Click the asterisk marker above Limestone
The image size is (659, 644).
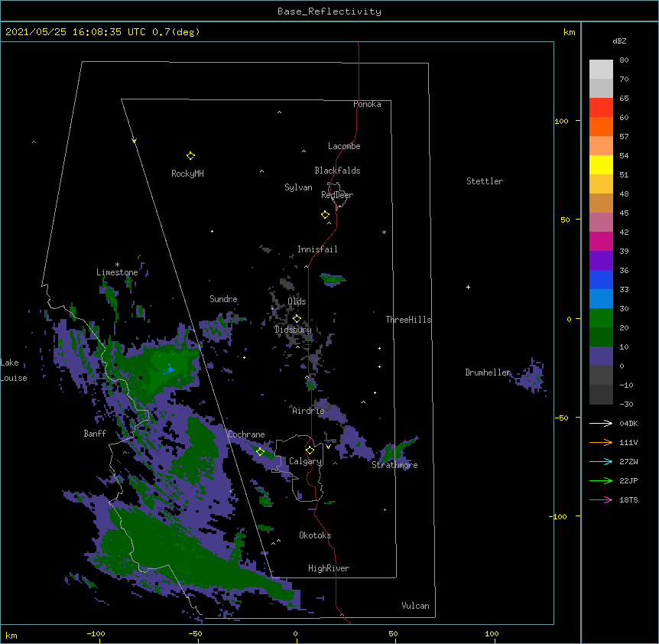117,265
